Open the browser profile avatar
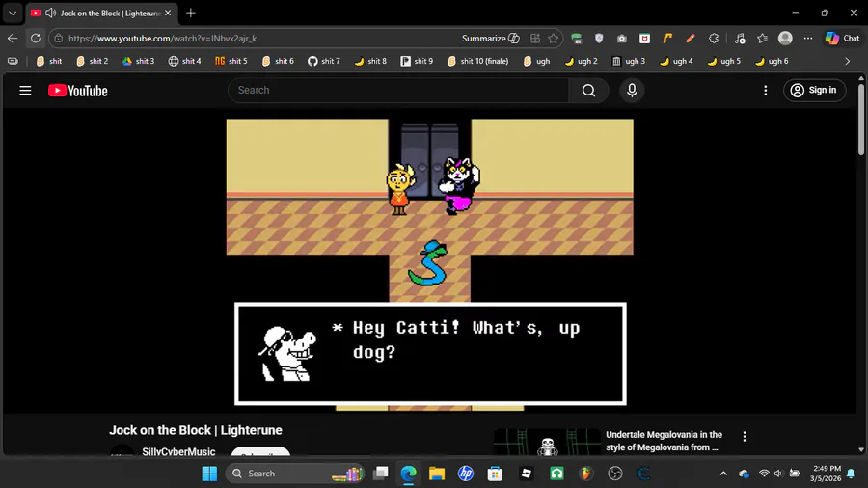The height and width of the screenshot is (488, 868). (x=785, y=39)
